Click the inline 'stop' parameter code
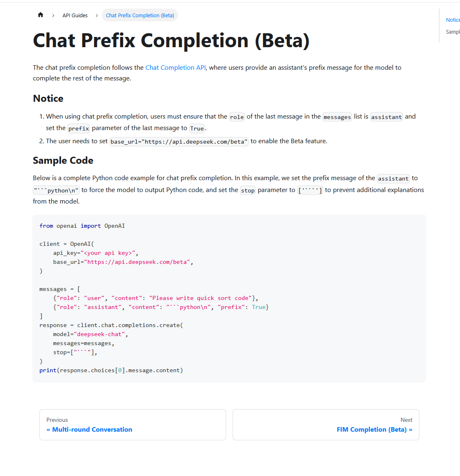460x476 pixels. [x=247, y=190]
